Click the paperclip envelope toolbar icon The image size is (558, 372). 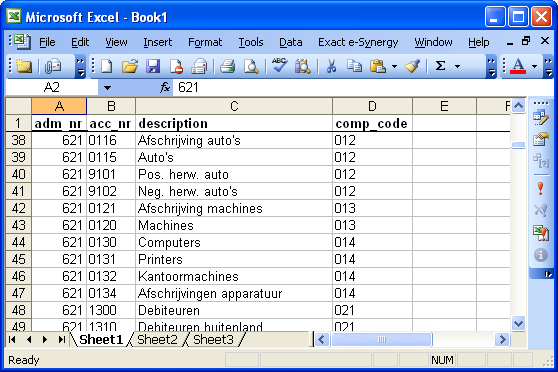[53, 66]
